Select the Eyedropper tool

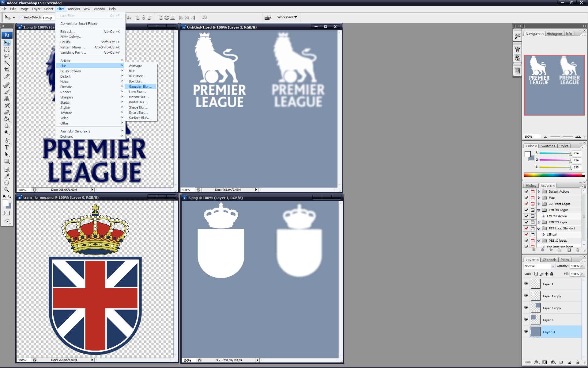(x=7, y=176)
